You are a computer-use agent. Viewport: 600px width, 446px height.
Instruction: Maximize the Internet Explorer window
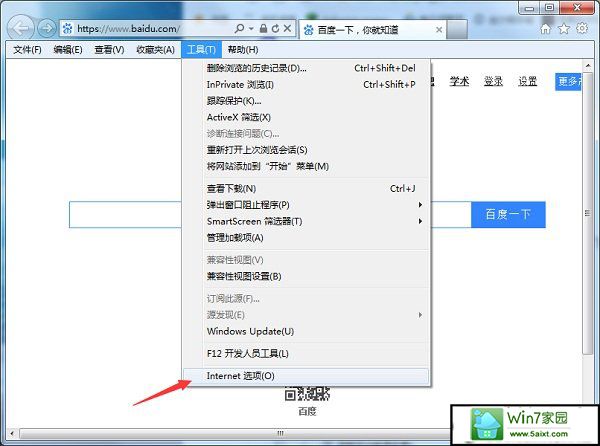tap(549, 8)
